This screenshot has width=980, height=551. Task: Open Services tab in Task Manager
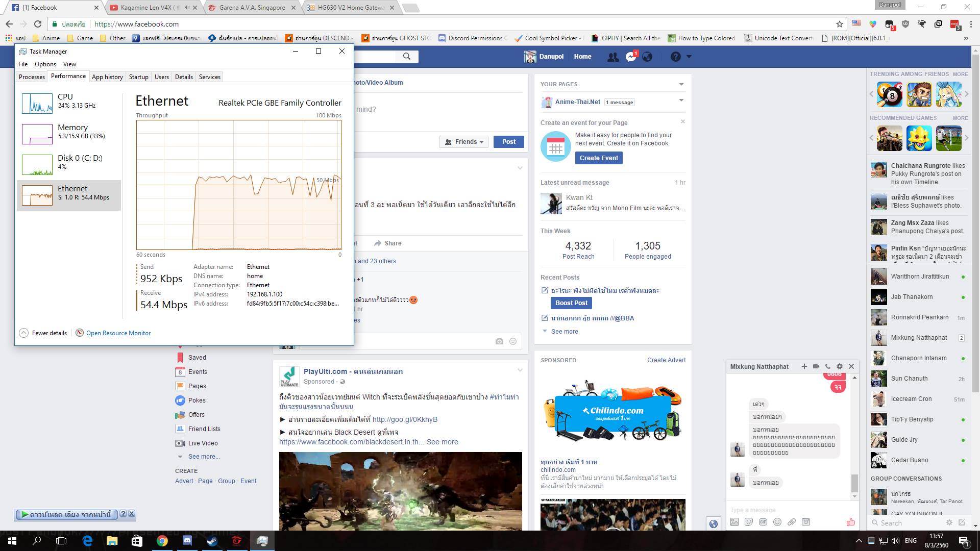209,77
